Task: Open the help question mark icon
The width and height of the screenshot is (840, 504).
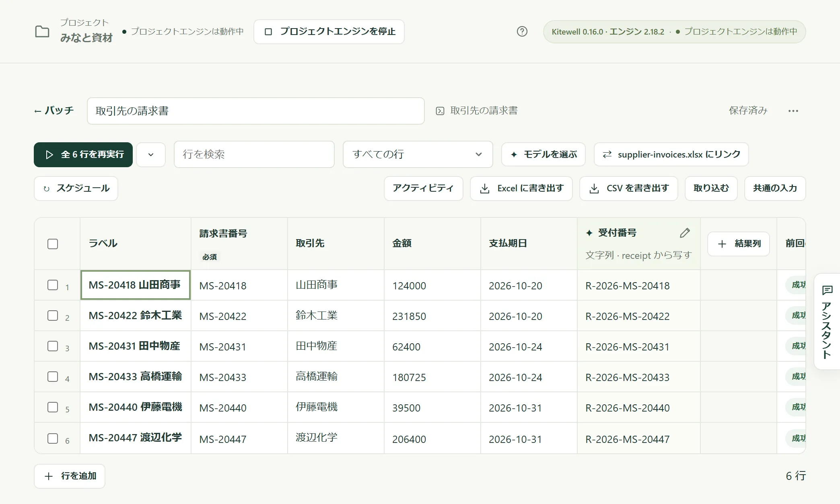Action: coord(522,31)
